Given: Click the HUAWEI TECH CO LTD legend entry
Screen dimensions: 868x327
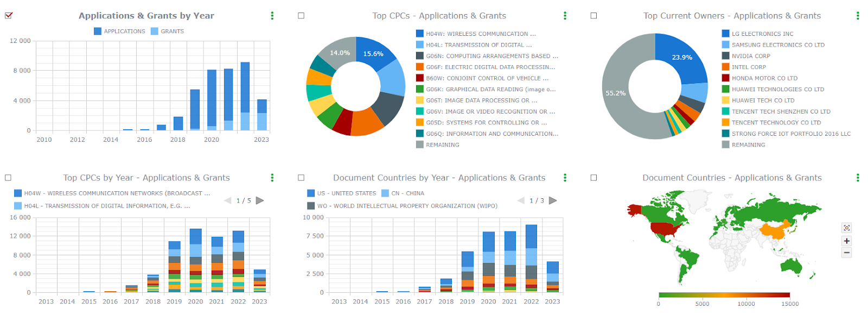Looking at the screenshot, I should pyautogui.click(x=758, y=100).
